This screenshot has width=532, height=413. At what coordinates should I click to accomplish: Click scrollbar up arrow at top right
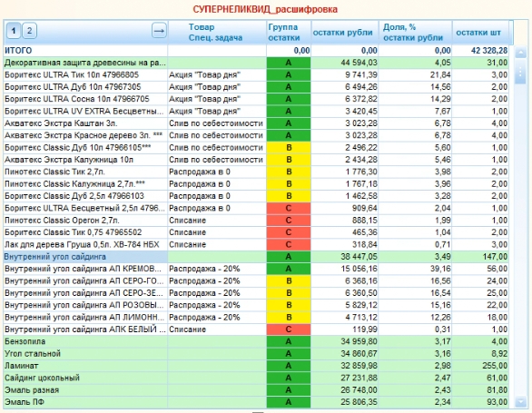click(x=520, y=53)
